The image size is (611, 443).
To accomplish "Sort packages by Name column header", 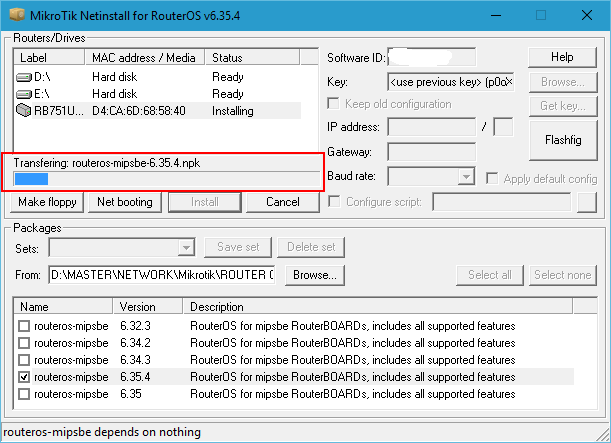I will pyautogui.click(x=64, y=306).
